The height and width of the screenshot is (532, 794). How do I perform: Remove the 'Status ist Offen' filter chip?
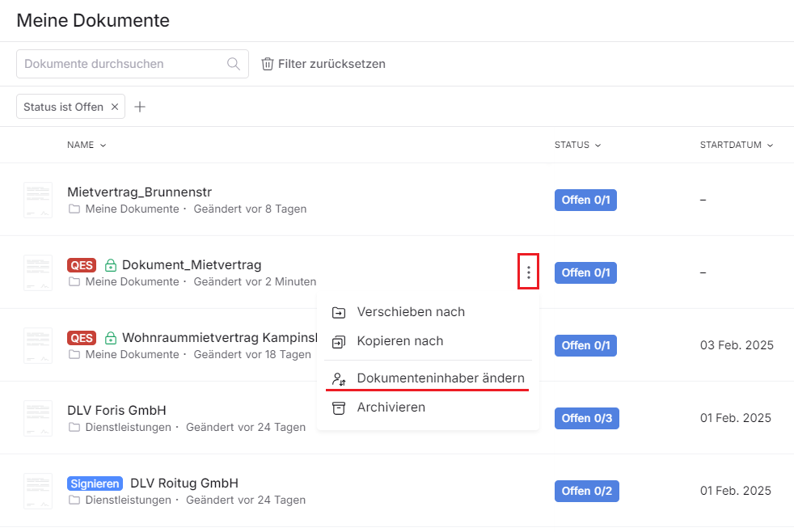point(115,107)
